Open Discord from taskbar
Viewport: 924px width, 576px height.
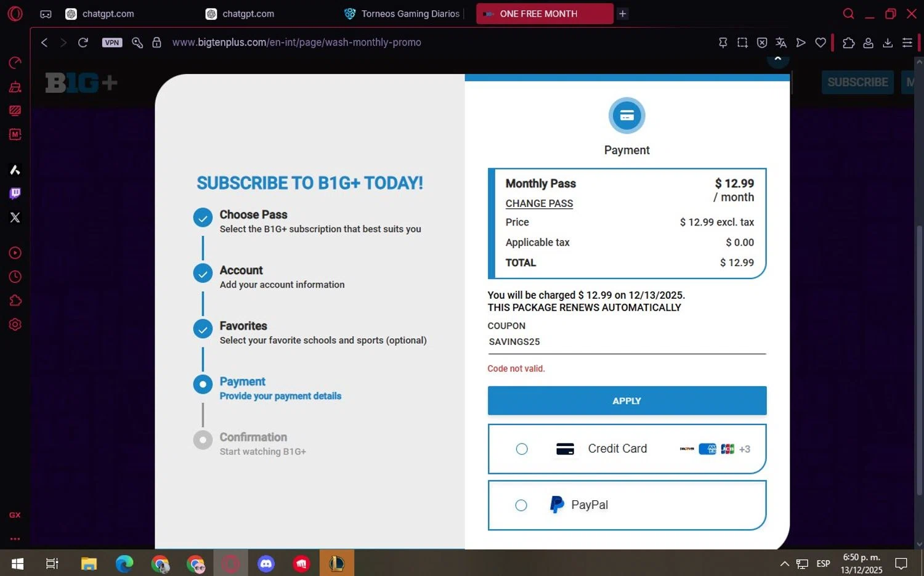click(266, 563)
